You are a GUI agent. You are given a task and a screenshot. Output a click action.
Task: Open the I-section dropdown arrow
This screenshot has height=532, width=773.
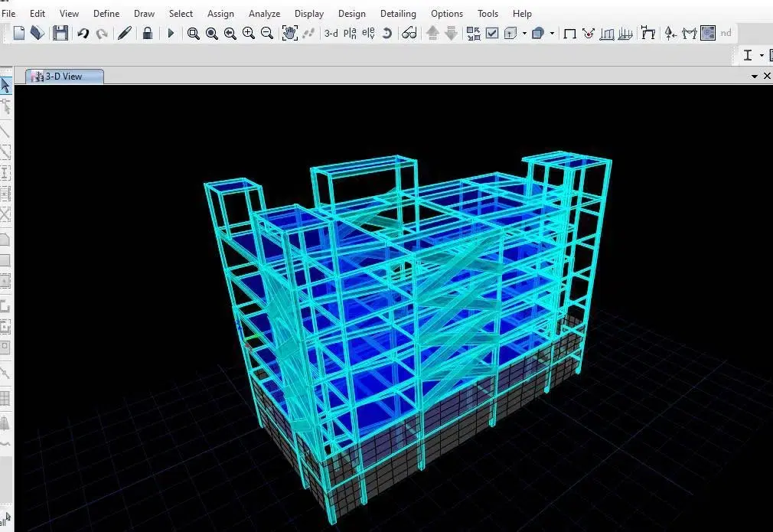[x=762, y=55]
